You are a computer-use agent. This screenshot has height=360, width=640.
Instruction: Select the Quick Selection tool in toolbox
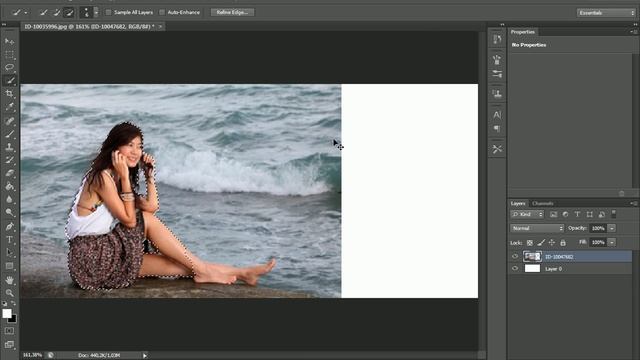9,80
